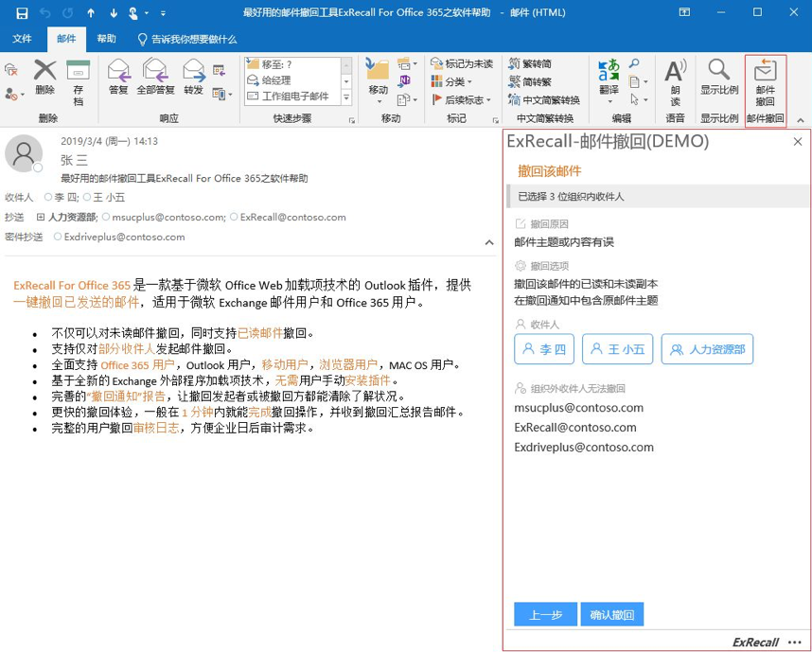The width and height of the screenshot is (812, 652).
Task: Expand the 人力资源部 group in CC
Action: click(41, 217)
